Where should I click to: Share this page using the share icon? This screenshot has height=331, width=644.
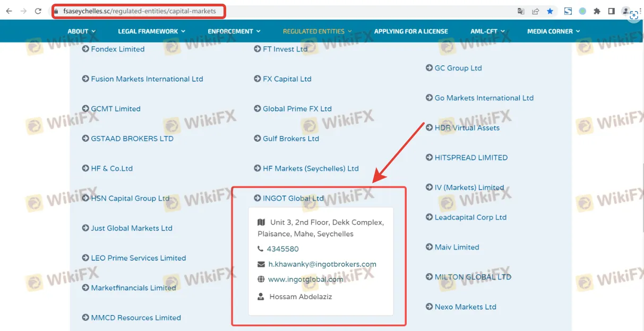[x=536, y=11]
